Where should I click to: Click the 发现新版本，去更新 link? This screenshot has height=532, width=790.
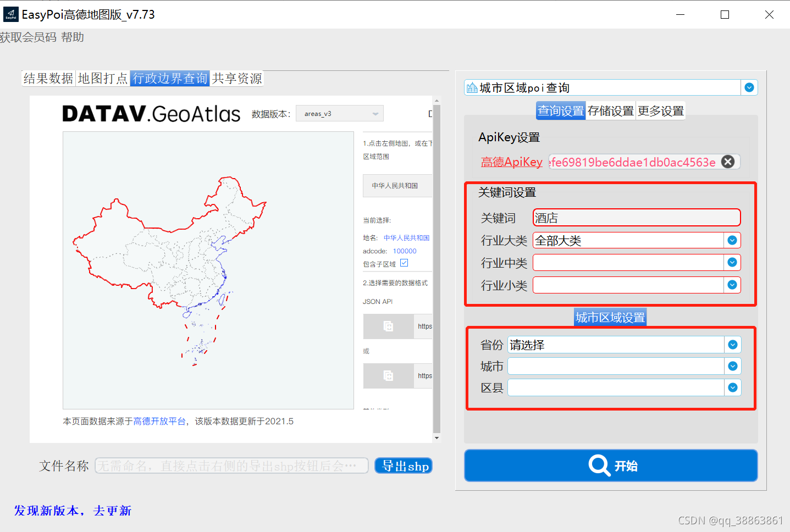tap(73, 511)
